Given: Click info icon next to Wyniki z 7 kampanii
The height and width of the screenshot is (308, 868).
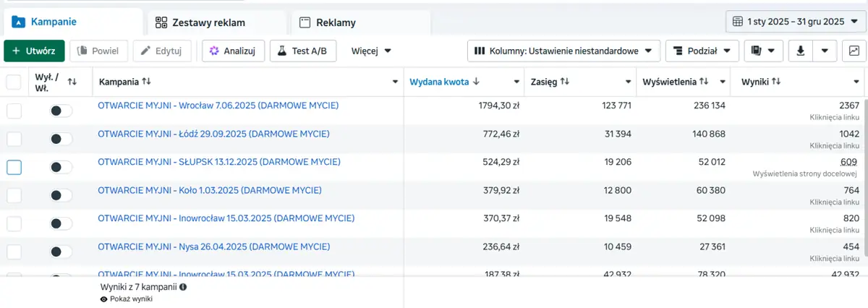Looking at the screenshot, I should point(182,287).
